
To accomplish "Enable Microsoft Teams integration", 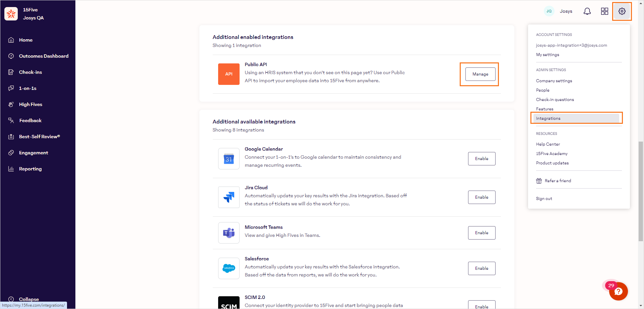I will tap(481, 233).
